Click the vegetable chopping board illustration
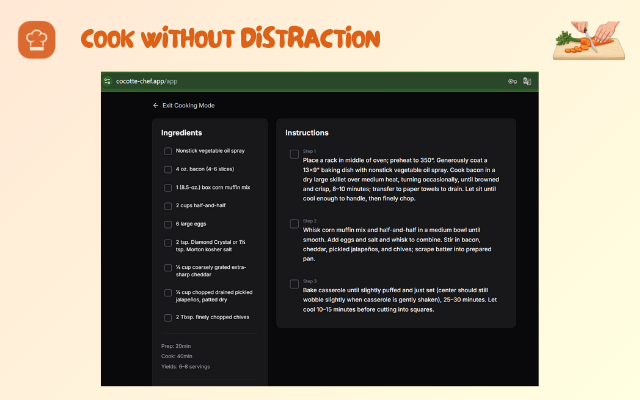The width and height of the screenshot is (640, 400). (589, 40)
